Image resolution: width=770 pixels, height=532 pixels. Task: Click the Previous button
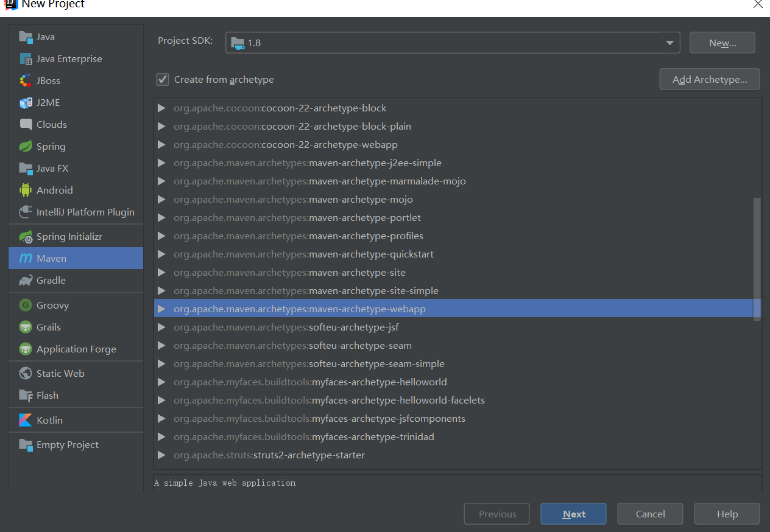496,514
